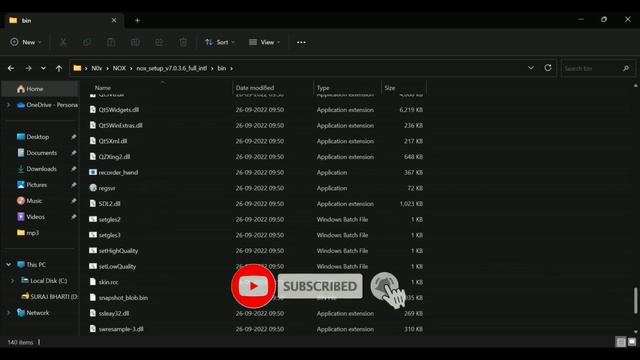Click the Paste toolbar icon
The width and height of the screenshot is (640, 360).
(x=111, y=42)
